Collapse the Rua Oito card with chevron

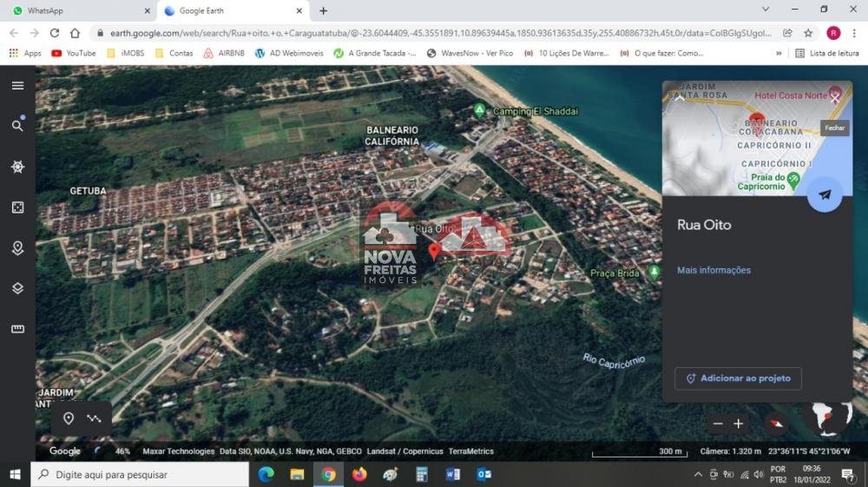(x=680, y=97)
